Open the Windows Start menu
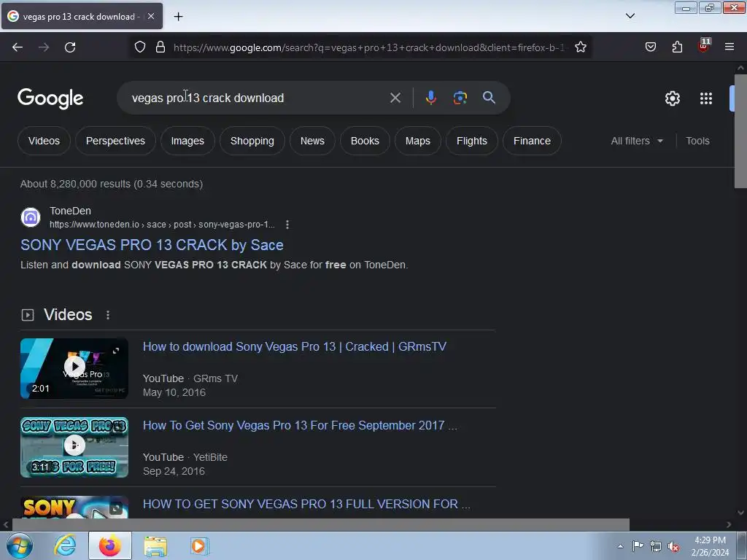The image size is (747, 560). (19, 545)
